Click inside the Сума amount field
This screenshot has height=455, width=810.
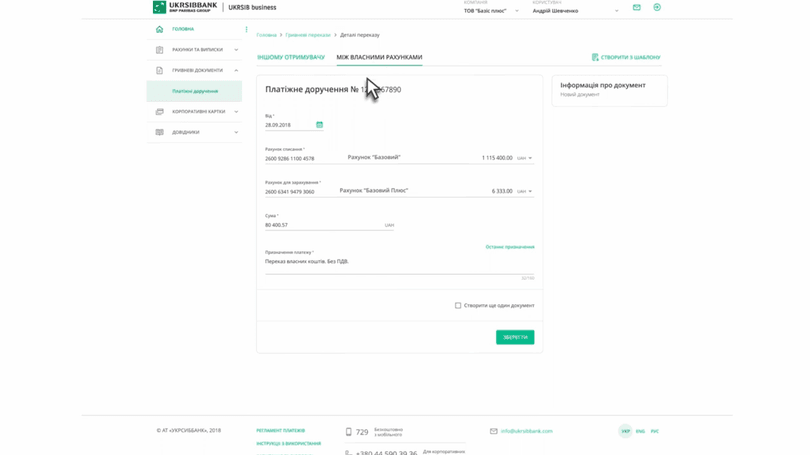[x=320, y=225]
